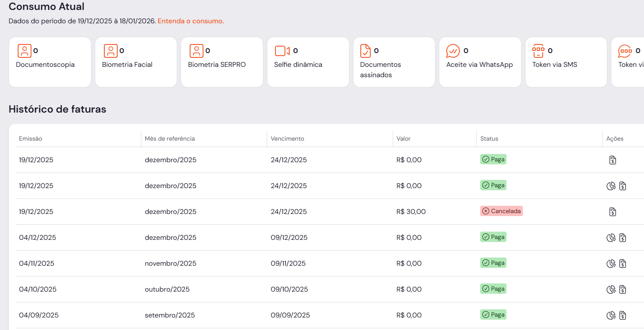Screen dimensions: 644x330
Task: Sort table by Emissão column header
Action: click(31, 139)
